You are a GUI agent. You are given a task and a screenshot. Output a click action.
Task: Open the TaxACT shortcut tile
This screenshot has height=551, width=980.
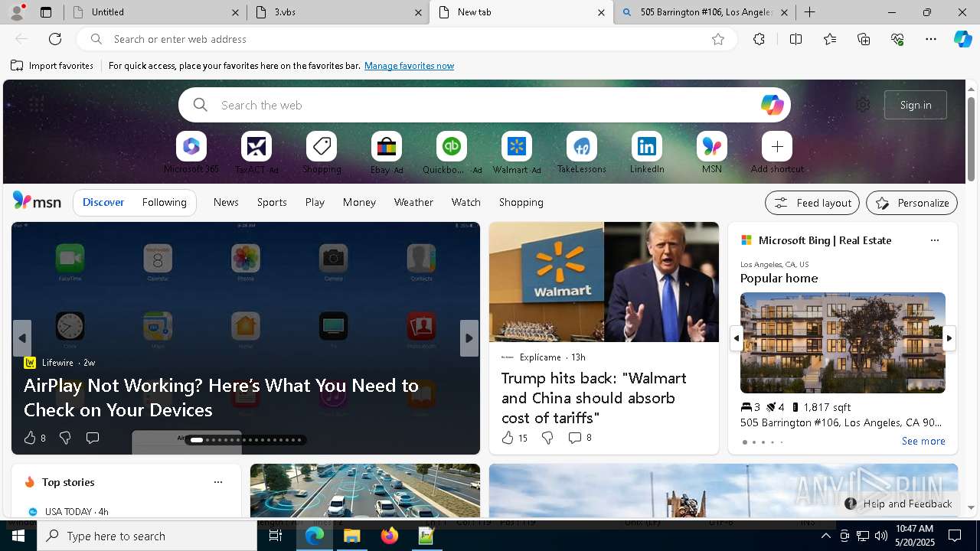coord(256,146)
